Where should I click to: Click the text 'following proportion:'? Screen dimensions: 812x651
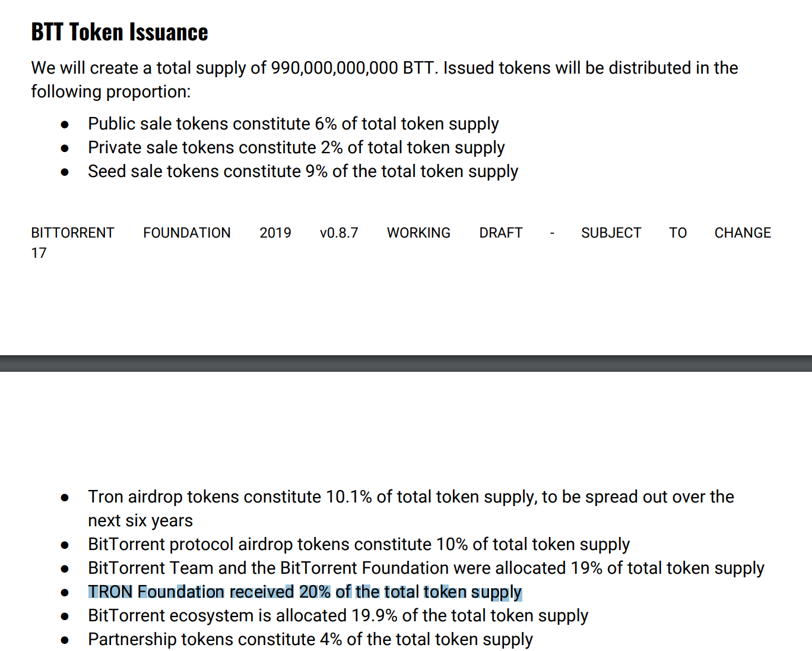tap(111, 91)
